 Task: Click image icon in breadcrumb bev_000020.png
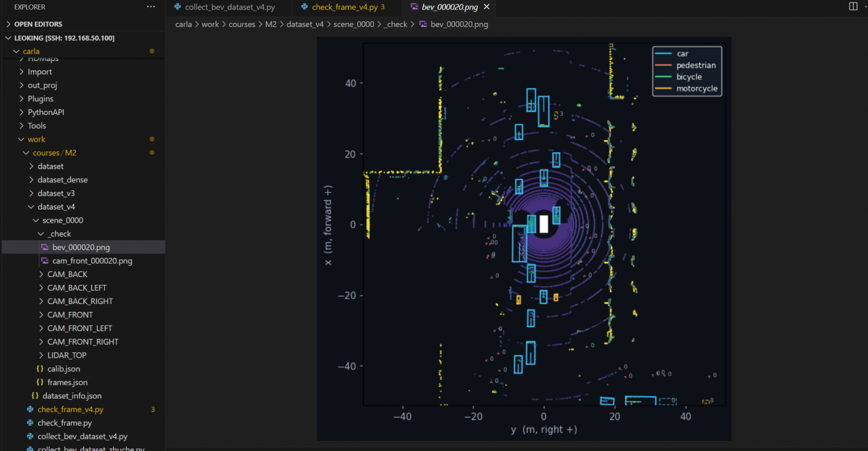pyautogui.click(x=423, y=24)
